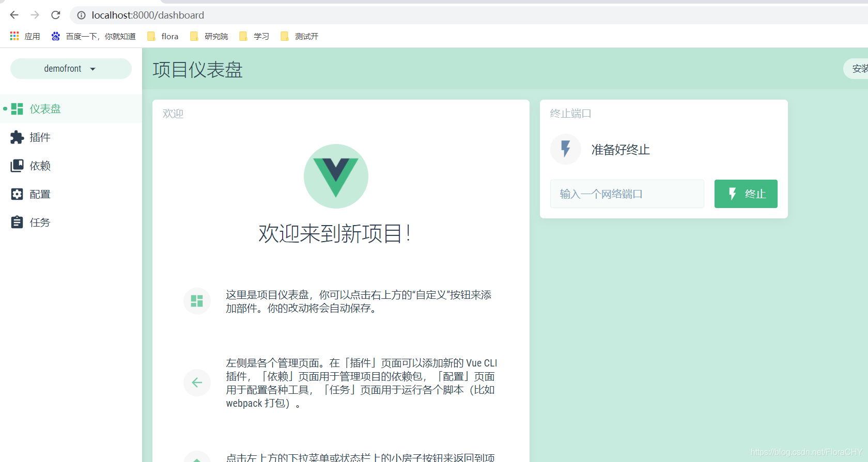Open the 研究院 bookmark folder
Image resolution: width=868 pixels, height=462 pixels.
209,36
